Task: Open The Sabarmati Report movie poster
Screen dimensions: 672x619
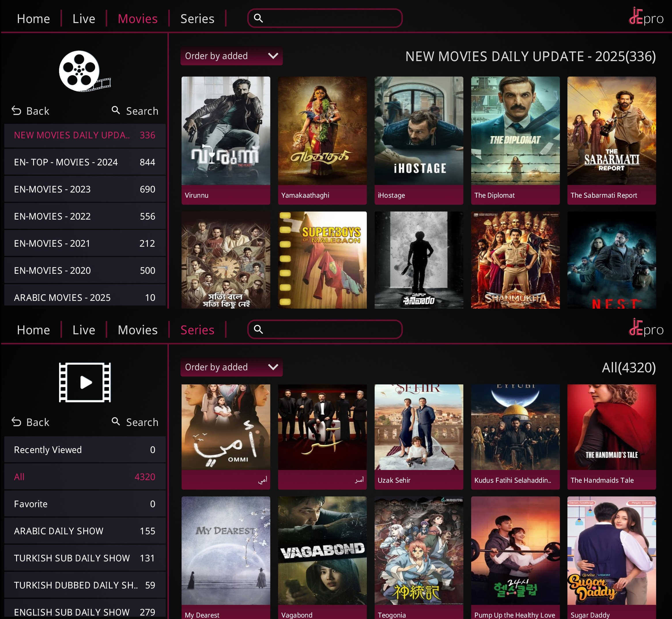Action: click(x=611, y=140)
